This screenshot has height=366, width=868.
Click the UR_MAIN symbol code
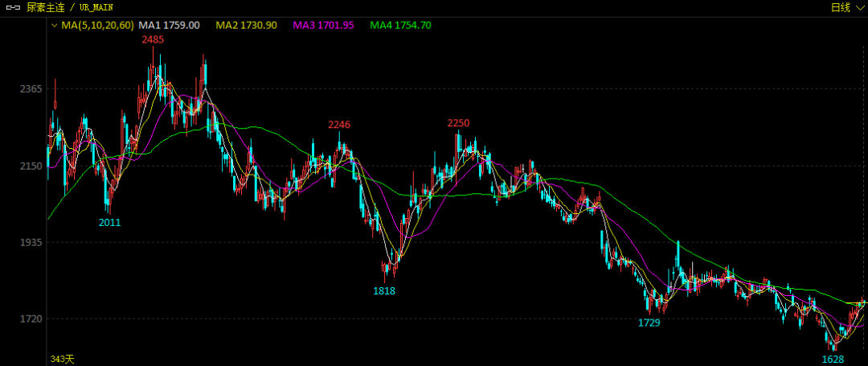pyautogui.click(x=100, y=7)
